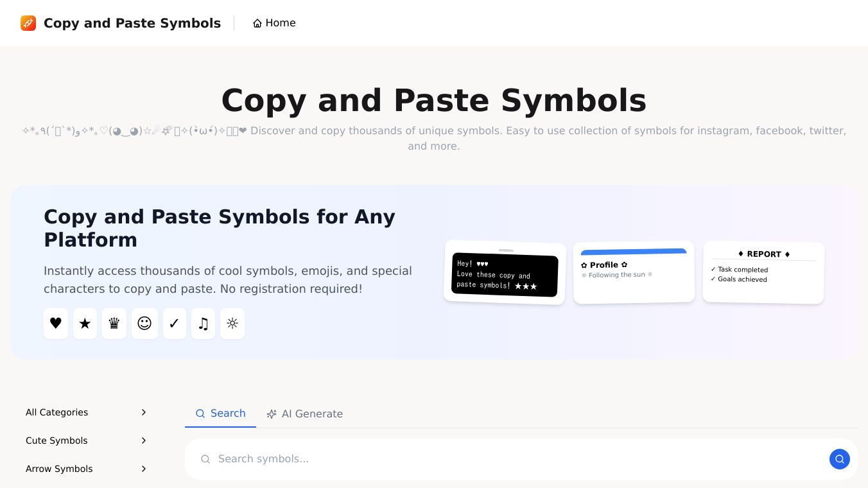Screen dimensions: 868x488
Task: Copy the star symbol
Action: pyautogui.click(x=85, y=324)
